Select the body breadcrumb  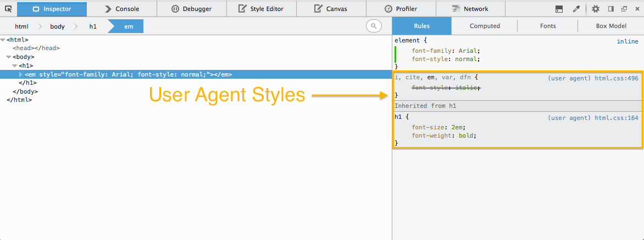(x=57, y=26)
